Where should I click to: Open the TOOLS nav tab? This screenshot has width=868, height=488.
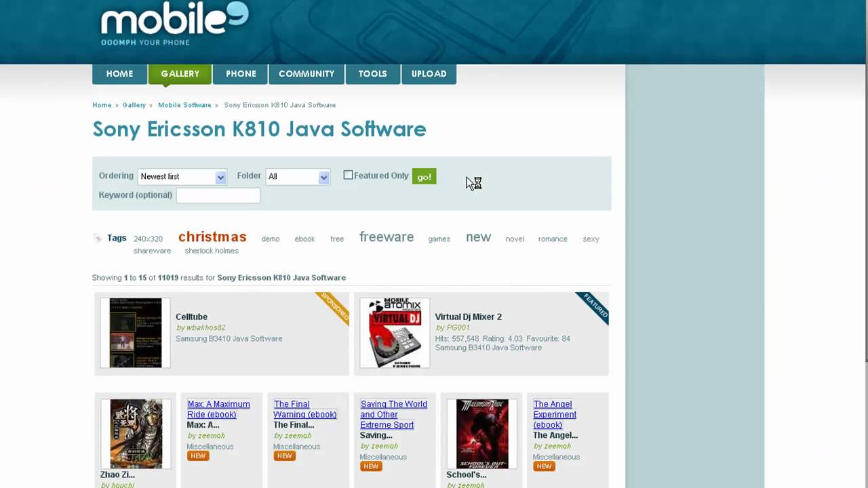point(372,74)
